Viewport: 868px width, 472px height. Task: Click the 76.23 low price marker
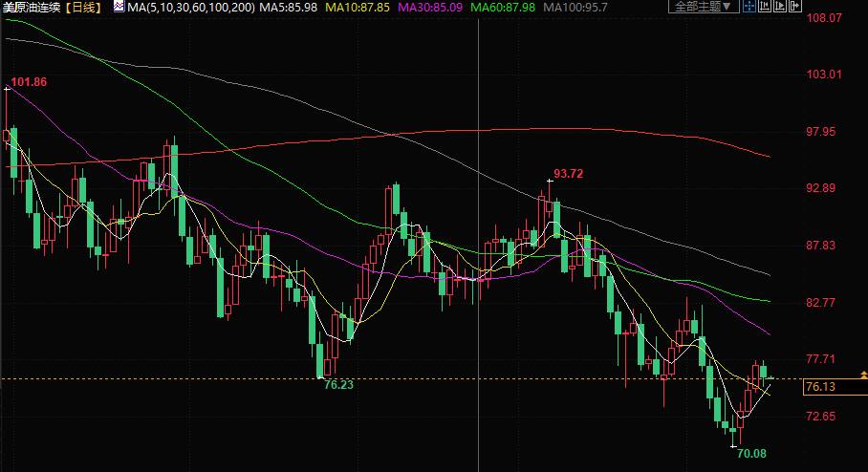pos(338,384)
